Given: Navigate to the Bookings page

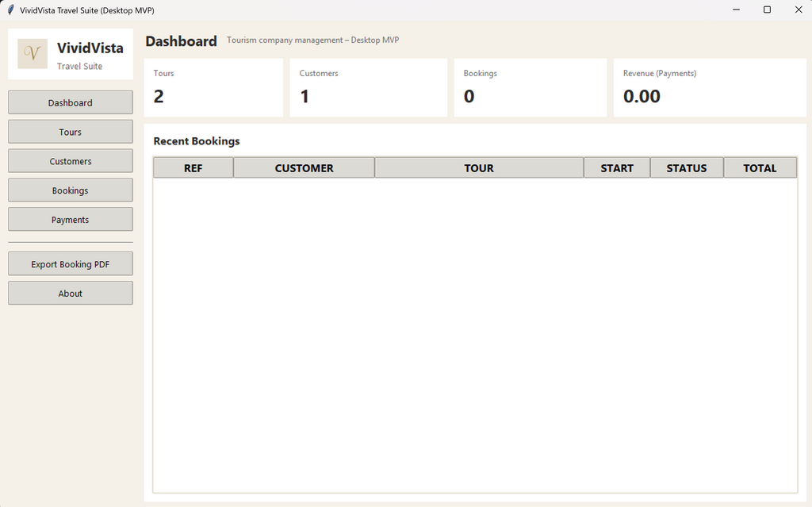Looking at the screenshot, I should (71, 190).
